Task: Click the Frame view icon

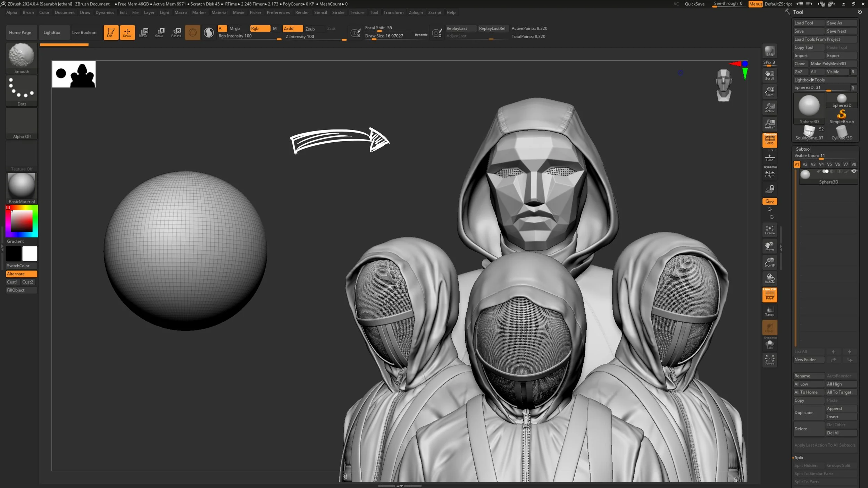Action: 769,230
